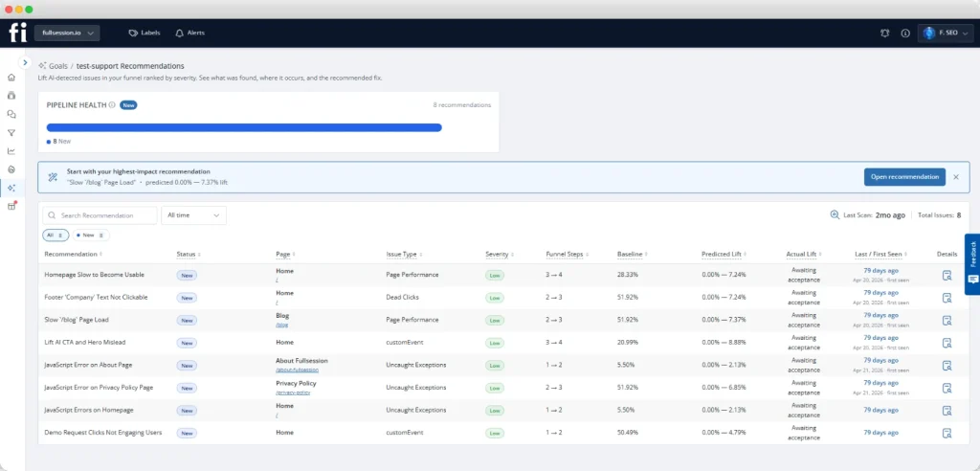Sort by Funnel Steps column header
The width and height of the screenshot is (980, 471).
coord(567,254)
